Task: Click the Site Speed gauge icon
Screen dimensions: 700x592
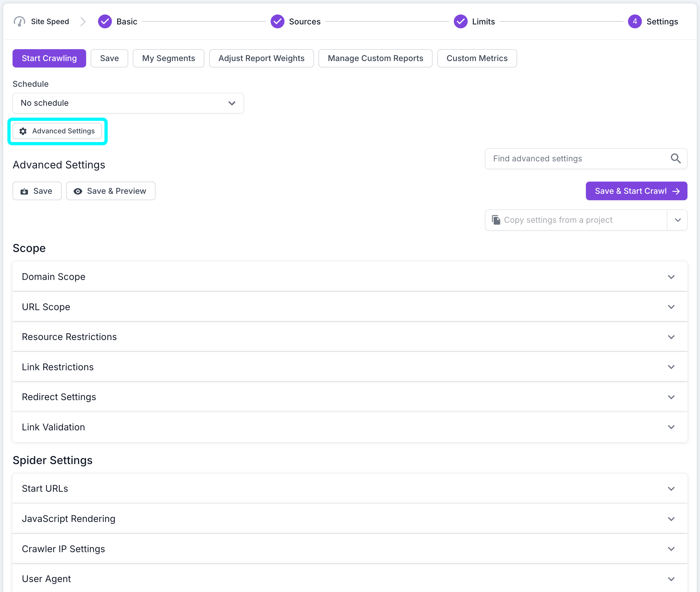Action: pos(19,21)
